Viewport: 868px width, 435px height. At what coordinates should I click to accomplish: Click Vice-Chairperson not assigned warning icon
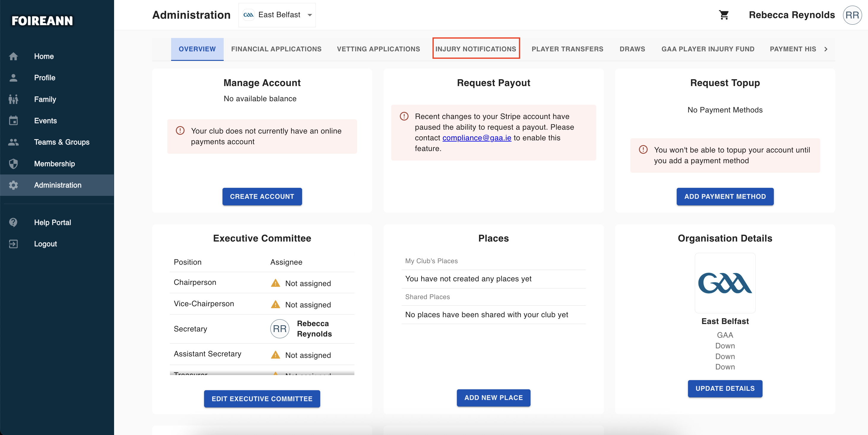(275, 304)
